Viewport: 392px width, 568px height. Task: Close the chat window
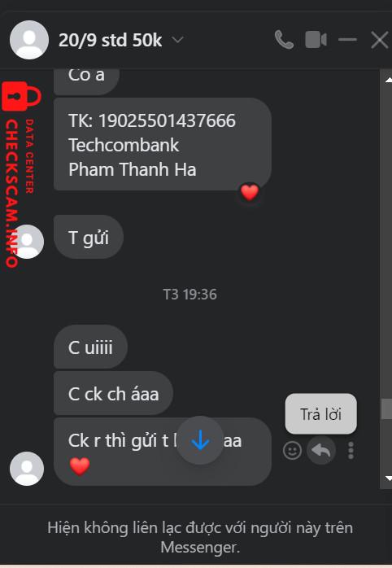pyautogui.click(x=379, y=40)
